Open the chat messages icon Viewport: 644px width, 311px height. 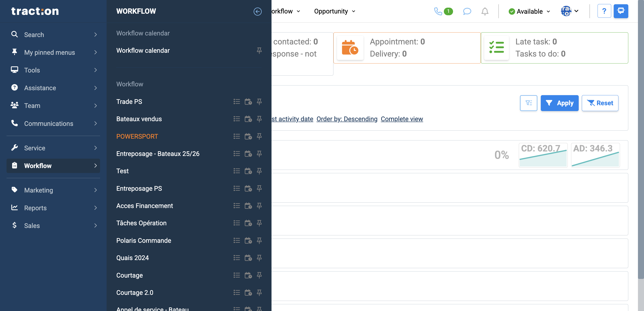[467, 11]
